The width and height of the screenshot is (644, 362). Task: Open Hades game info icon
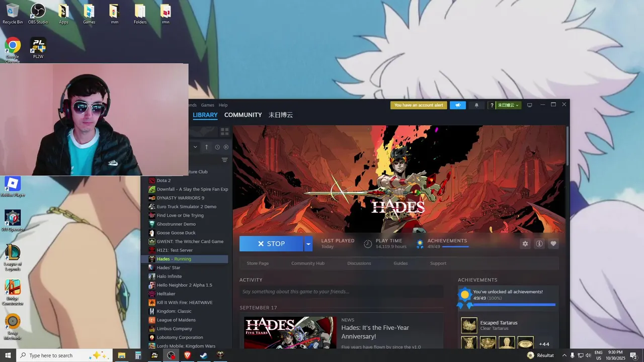(x=539, y=244)
